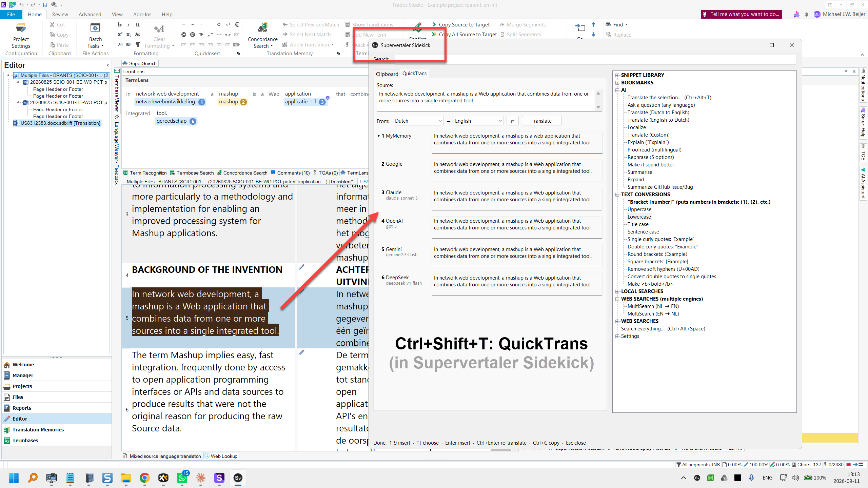Click MultiSearch (EN → NL) item
The width and height of the screenshot is (868, 488).
pyautogui.click(x=653, y=314)
